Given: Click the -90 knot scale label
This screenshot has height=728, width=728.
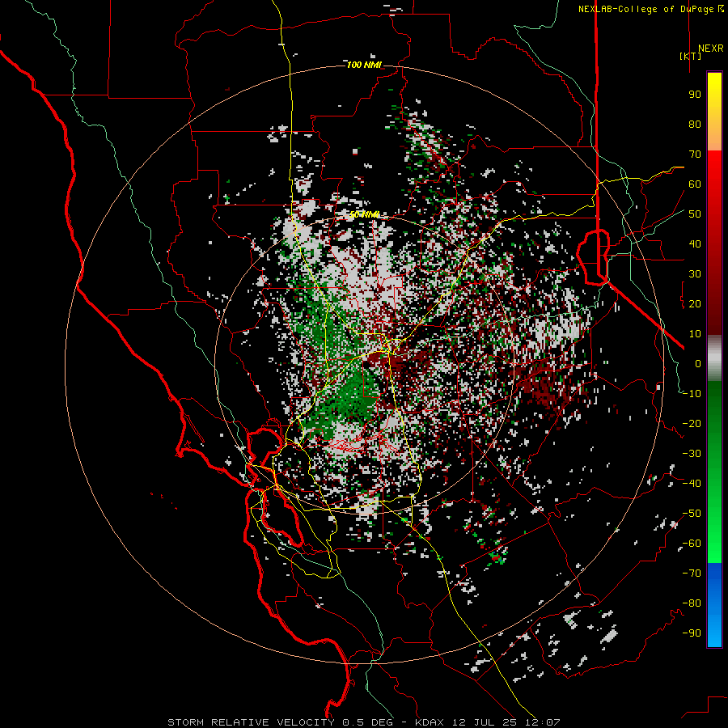Looking at the screenshot, I should point(692,633).
